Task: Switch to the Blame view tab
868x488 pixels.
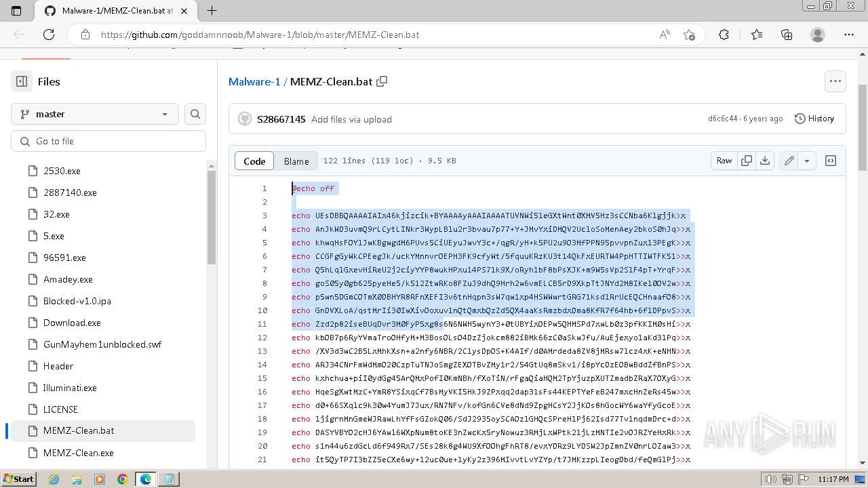Action: (296, 161)
